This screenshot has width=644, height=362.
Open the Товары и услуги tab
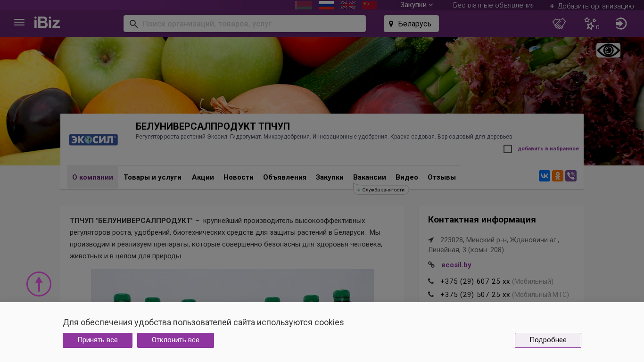pos(152,177)
